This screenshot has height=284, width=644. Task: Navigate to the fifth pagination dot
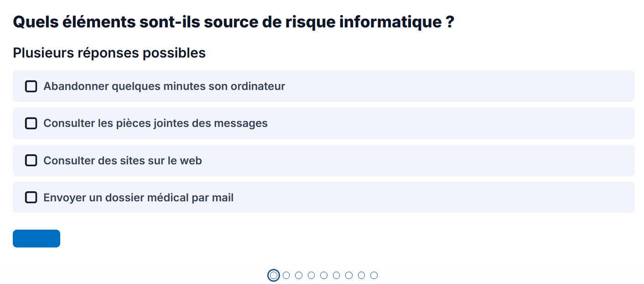coord(324,275)
